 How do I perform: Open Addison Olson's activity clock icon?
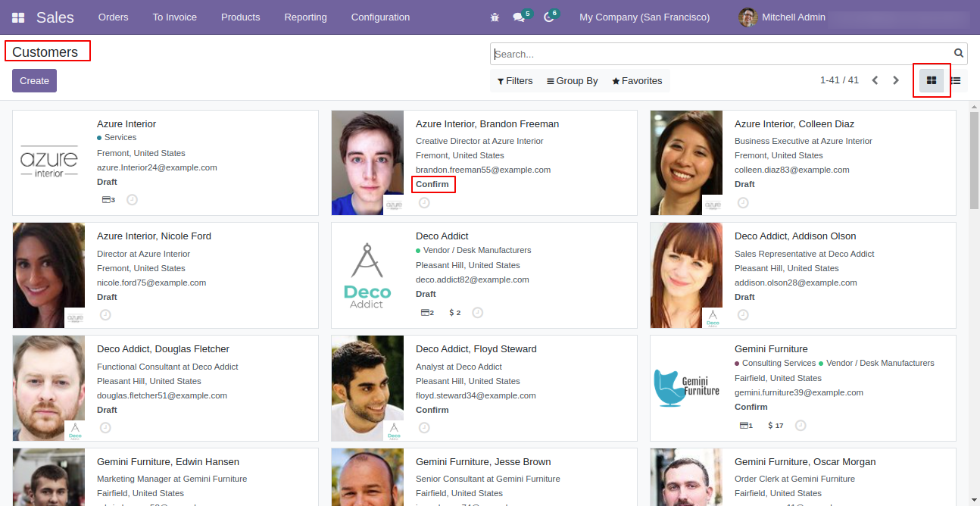(743, 314)
